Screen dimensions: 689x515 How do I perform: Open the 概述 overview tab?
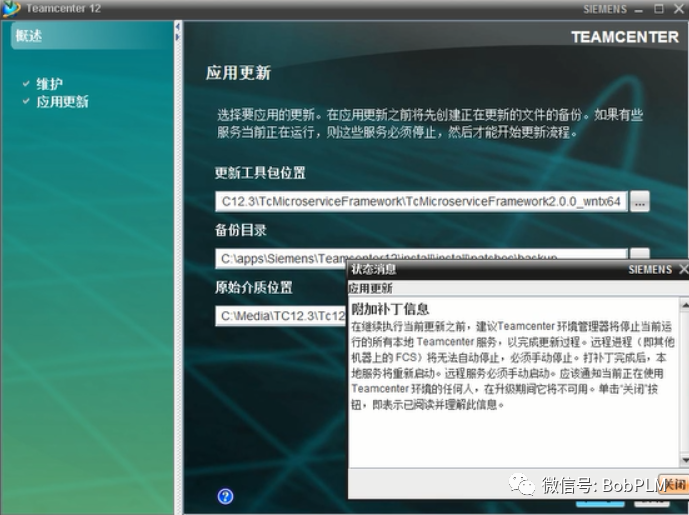click(29, 35)
